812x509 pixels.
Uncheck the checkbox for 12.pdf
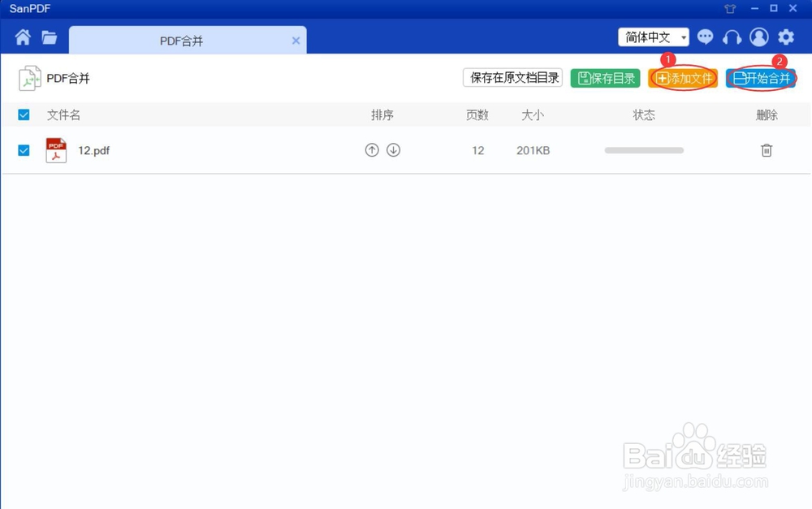[23, 150]
